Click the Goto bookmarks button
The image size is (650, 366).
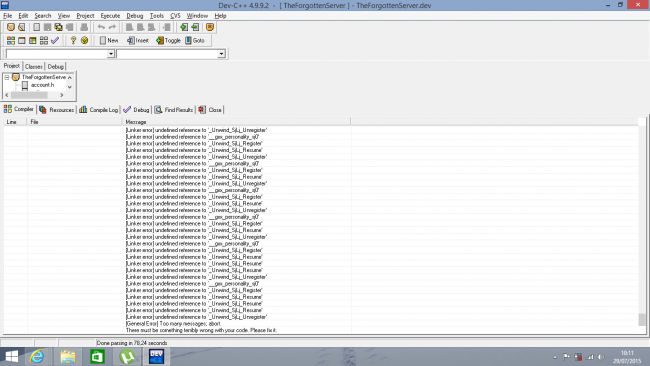coord(195,41)
